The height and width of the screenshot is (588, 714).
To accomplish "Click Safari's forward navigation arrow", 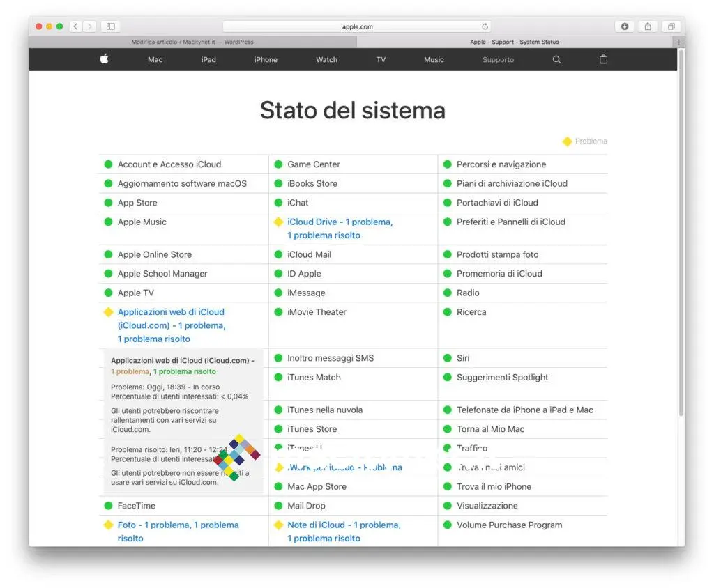I will pyautogui.click(x=90, y=26).
